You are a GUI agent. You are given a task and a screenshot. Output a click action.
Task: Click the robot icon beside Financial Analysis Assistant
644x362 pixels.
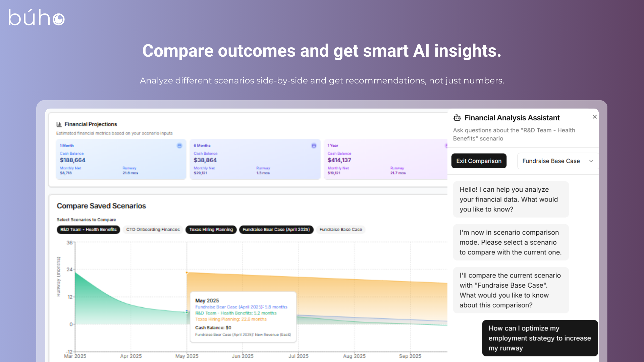(457, 118)
